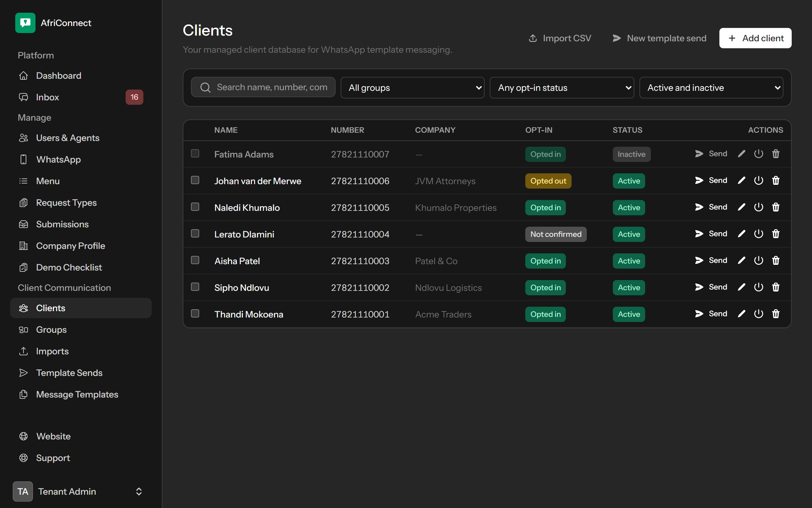
Task: Send a template to Thandi Mokoena
Action: pyautogui.click(x=711, y=314)
